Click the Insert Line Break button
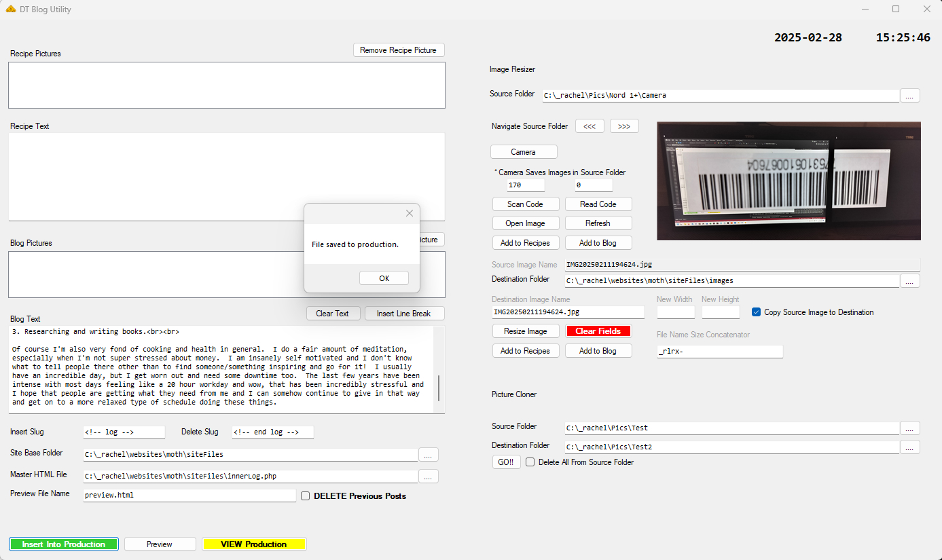942x560 pixels. pyautogui.click(x=404, y=314)
